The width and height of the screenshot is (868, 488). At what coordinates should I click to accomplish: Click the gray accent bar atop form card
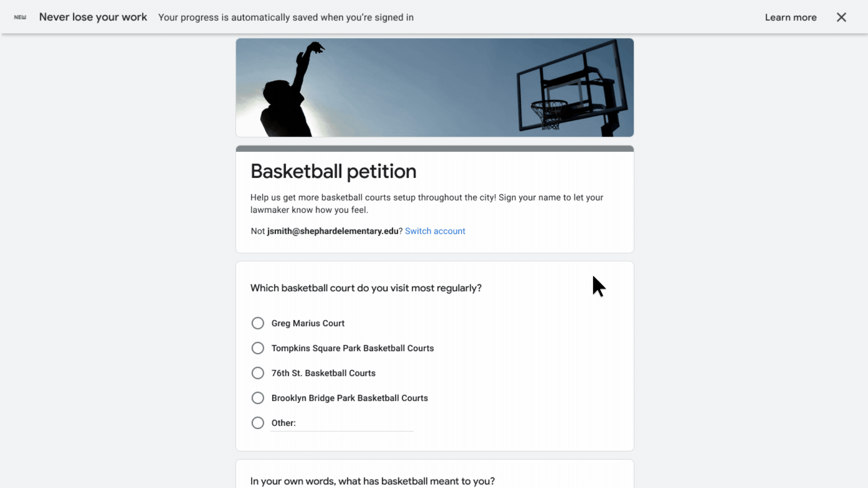tap(434, 149)
